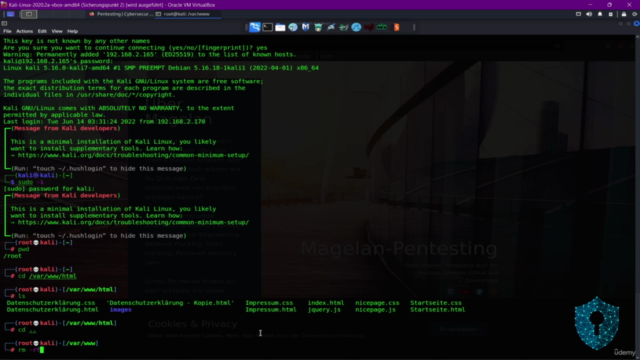Screen dimensions: 640x360
Task: Click the display tray icon
Action: [x=578, y=14]
